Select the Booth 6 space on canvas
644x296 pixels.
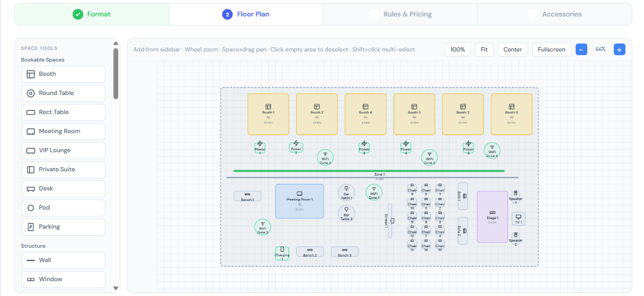pyautogui.click(x=511, y=114)
